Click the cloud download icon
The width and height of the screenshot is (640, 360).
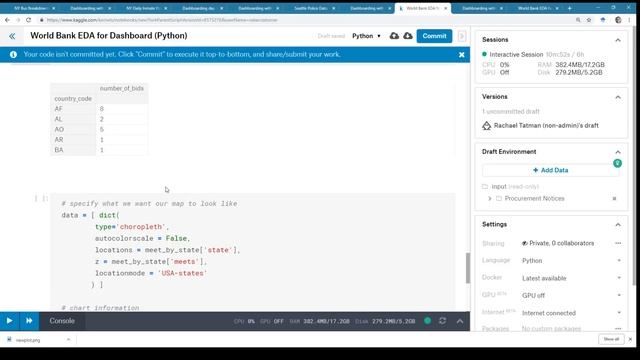click(x=408, y=36)
